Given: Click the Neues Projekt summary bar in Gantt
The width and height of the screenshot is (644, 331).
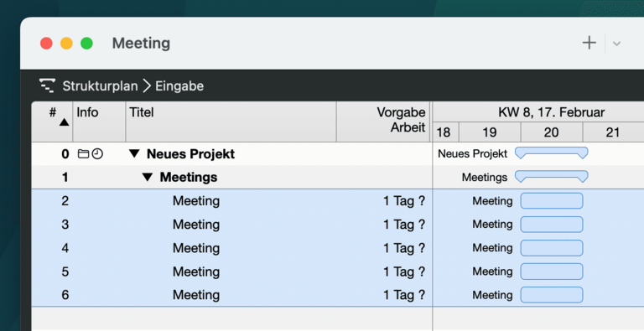Looking at the screenshot, I should (552, 153).
